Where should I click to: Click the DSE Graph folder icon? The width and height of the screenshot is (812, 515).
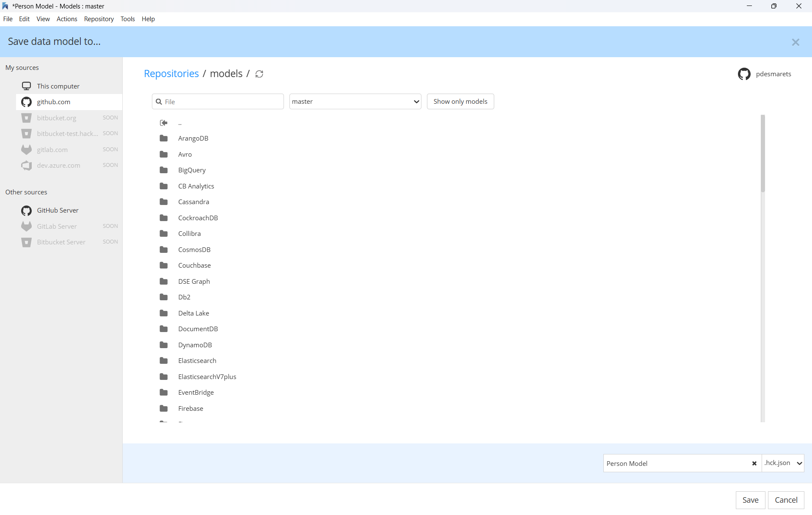pos(164,281)
